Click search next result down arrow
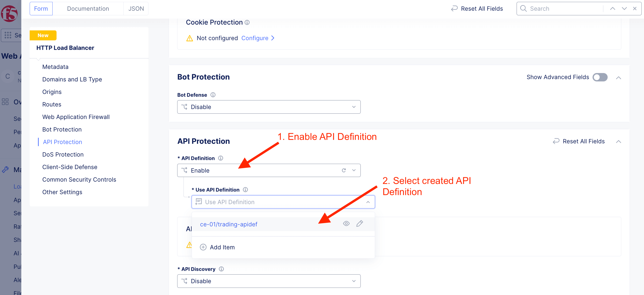This screenshot has height=295, width=644. 624,9
